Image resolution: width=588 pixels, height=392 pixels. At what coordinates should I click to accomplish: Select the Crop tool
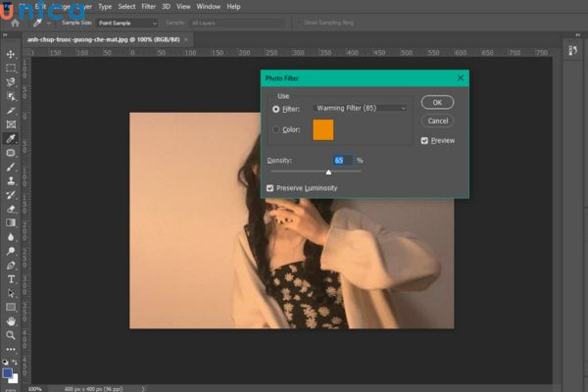point(11,111)
